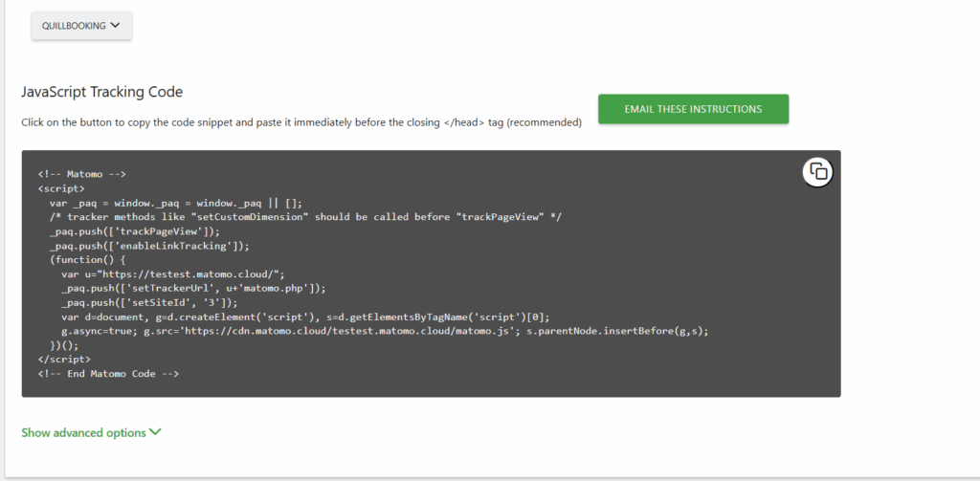
Task: Expand Show advanced options
Action: point(84,432)
